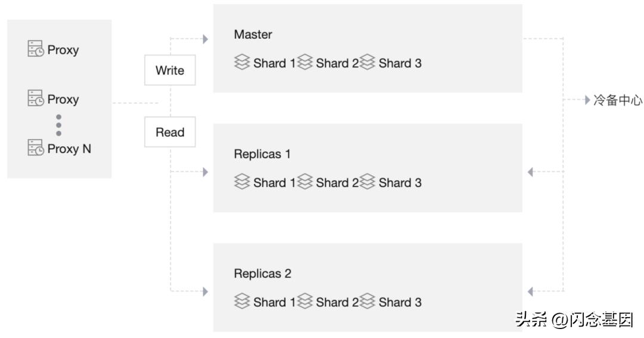Click the 头条 @闪念基因 watermark

pos(574,319)
